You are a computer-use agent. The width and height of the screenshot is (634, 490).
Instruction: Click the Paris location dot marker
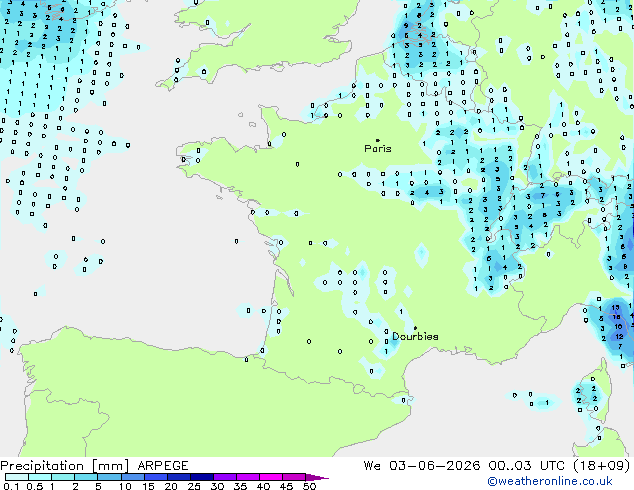[378, 140]
